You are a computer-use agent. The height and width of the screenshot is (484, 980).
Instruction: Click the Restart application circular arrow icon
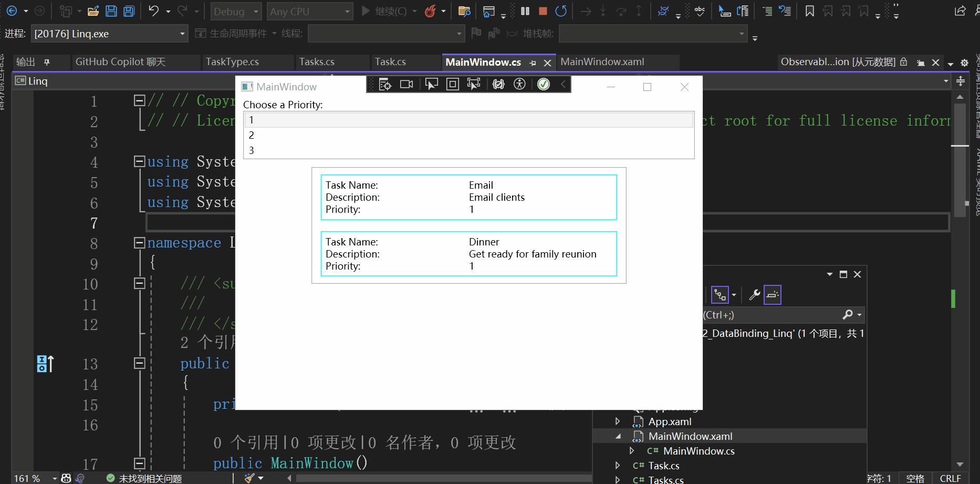561,11
